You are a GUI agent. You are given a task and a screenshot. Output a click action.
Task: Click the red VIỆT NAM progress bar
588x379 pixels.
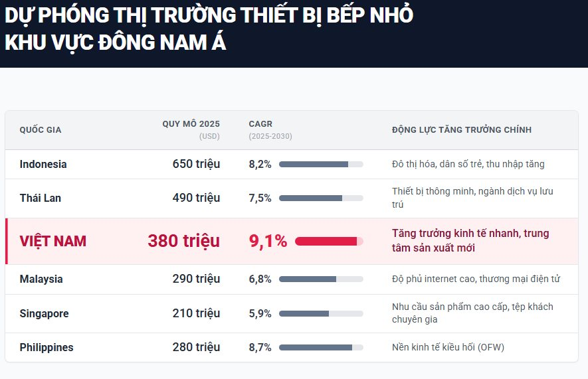(x=329, y=241)
